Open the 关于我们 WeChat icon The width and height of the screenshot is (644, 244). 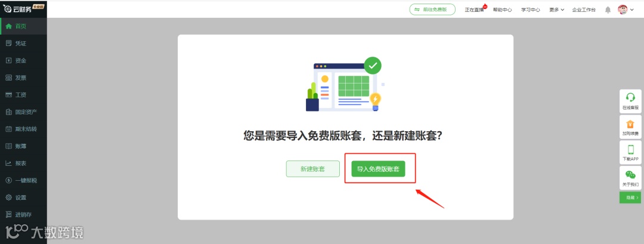tap(630, 175)
